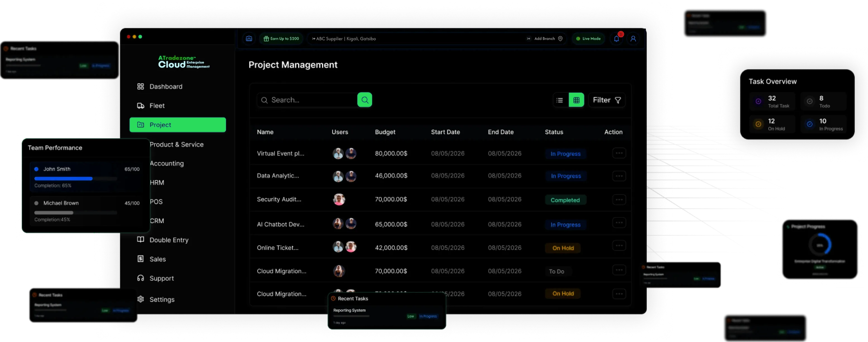The height and width of the screenshot is (342, 868).
Task: Open the Filter options
Action: coord(607,100)
